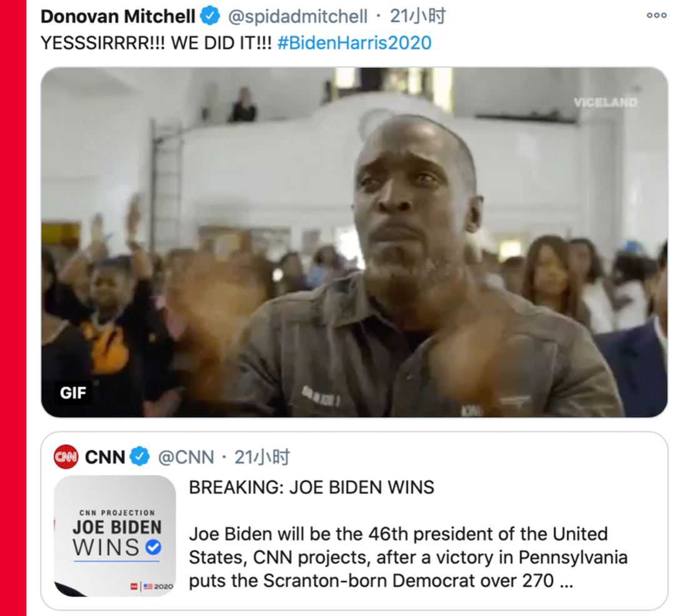Viewport: 675px width, 616px height.
Task: Open the quoted CNN tweet's 21小时 timestamp
Action: tap(262, 457)
